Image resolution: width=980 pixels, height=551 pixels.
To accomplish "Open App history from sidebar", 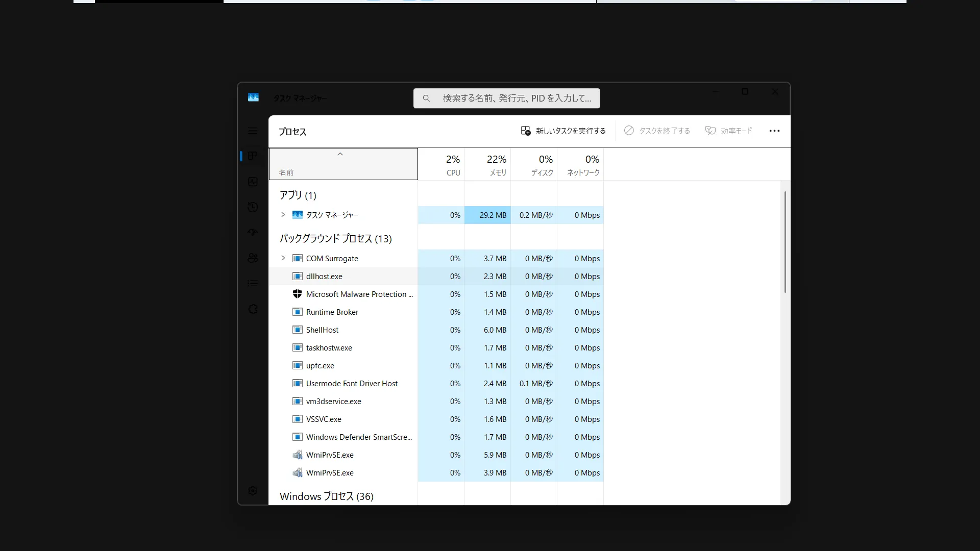I will point(253,207).
